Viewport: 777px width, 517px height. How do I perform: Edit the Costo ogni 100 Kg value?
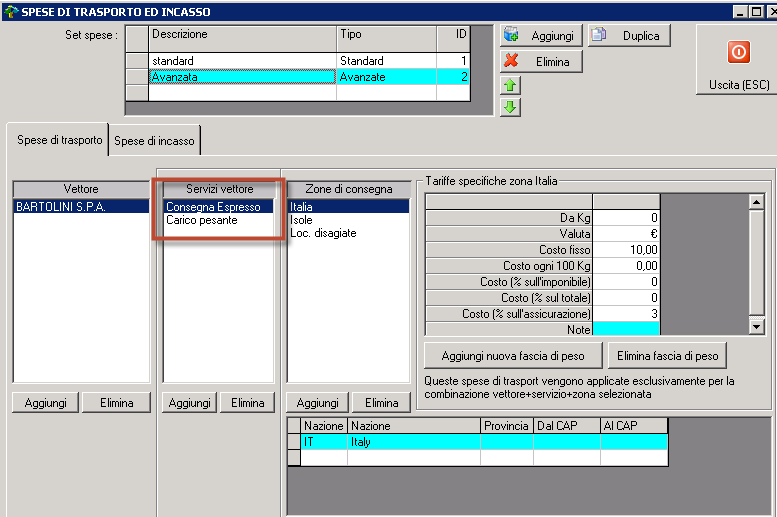click(x=626, y=266)
